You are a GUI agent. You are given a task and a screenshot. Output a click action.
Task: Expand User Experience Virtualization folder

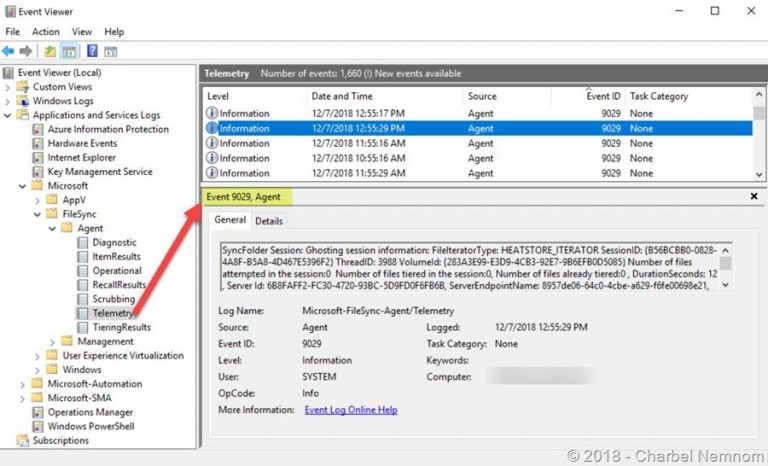(x=37, y=356)
